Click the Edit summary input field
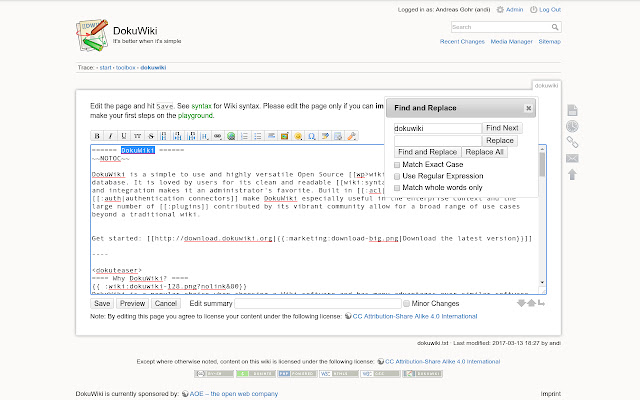The image size is (640, 400). (x=318, y=303)
